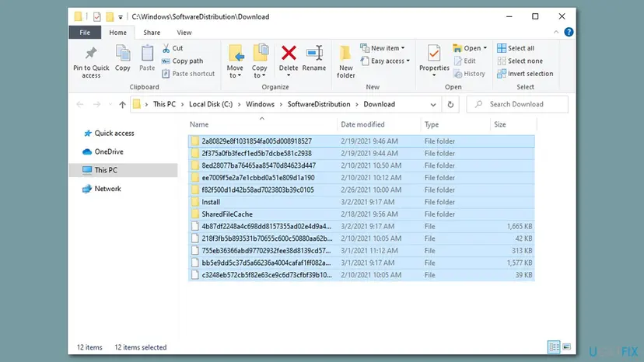Expand address bar history dropdown
Viewport: 644px width, 362px height.
[x=433, y=104]
